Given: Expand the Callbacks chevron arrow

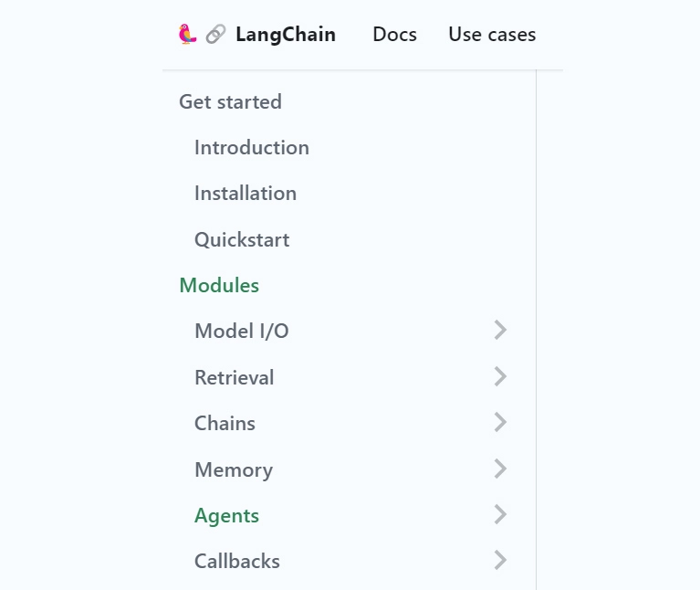Looking at the screenshot, I should (x=500, y=560).
